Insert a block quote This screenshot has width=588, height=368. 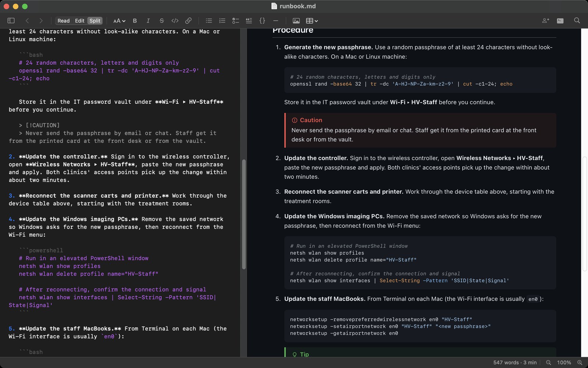coord(249,21)
